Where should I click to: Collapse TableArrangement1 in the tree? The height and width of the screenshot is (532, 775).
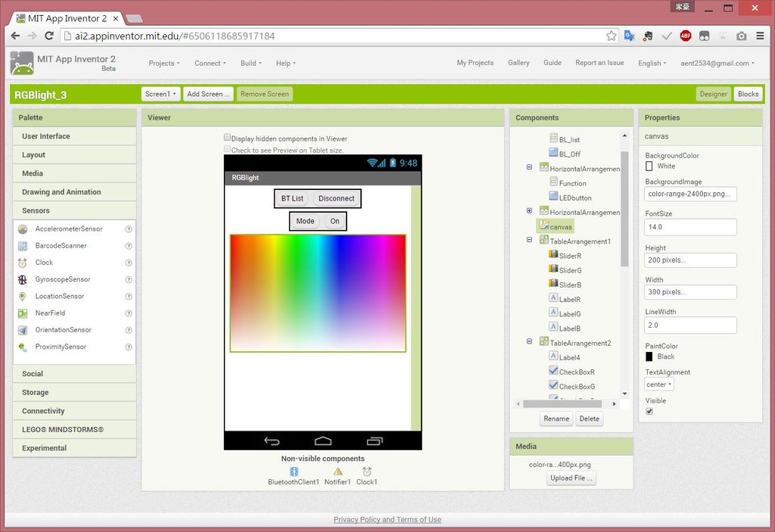529,240
